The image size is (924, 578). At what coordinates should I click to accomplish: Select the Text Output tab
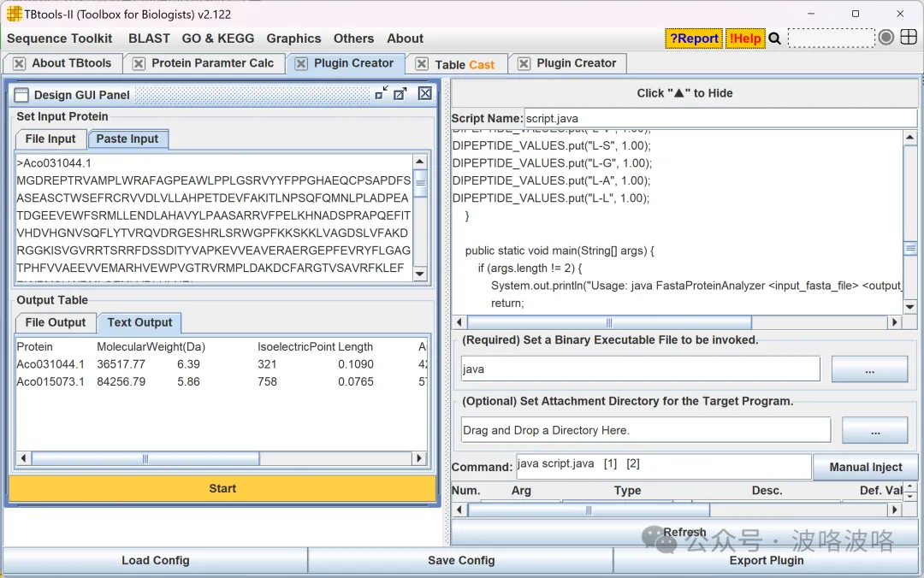(139, 323)
